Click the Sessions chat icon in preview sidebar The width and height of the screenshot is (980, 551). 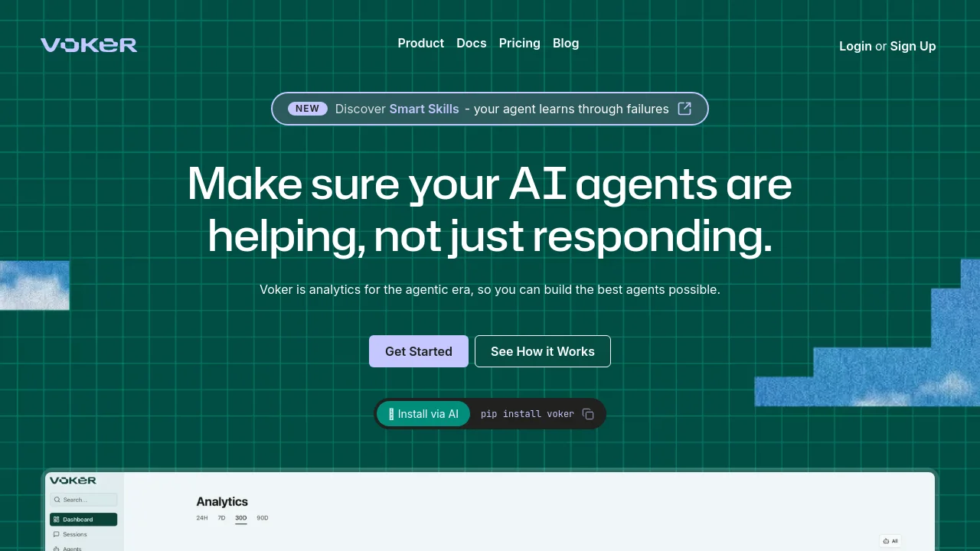coord(57,534)
